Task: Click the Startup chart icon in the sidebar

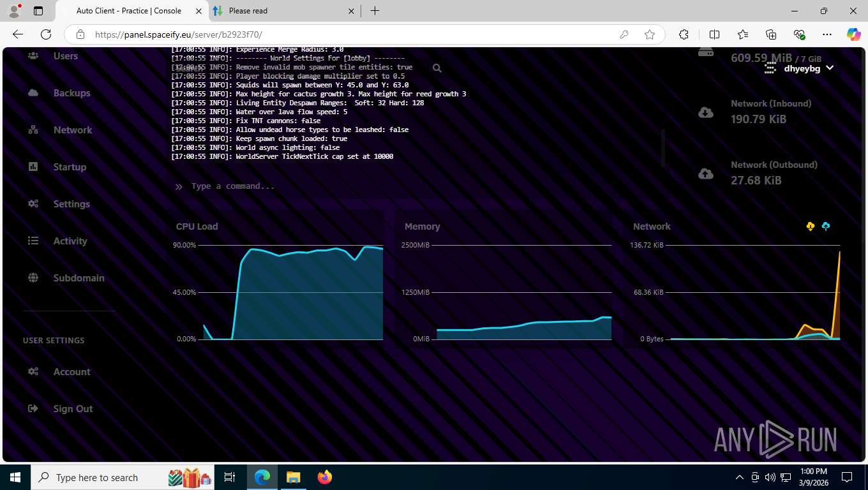Action: [x=33, y=167]
